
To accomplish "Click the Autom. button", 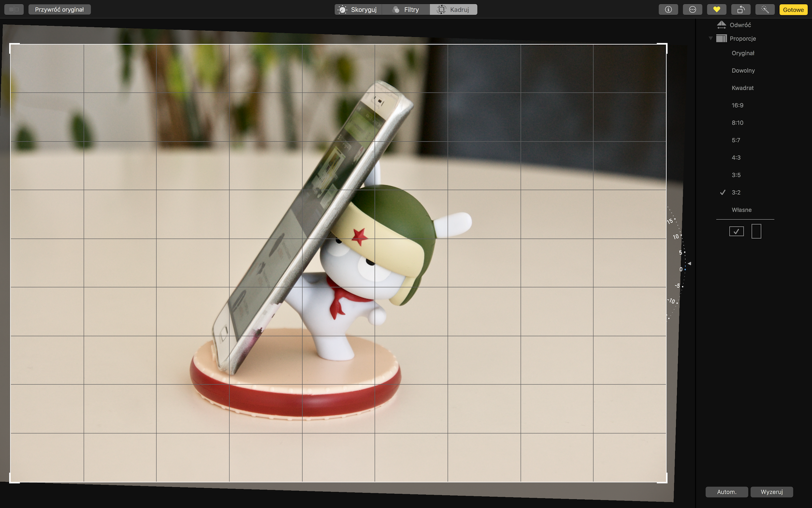I will (726, 492).
